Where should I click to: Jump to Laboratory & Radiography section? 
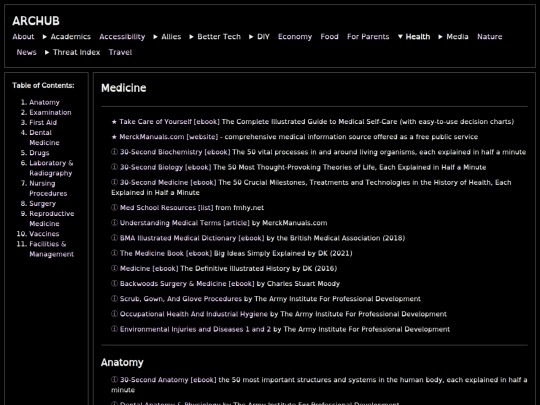[x=51, y=168]
